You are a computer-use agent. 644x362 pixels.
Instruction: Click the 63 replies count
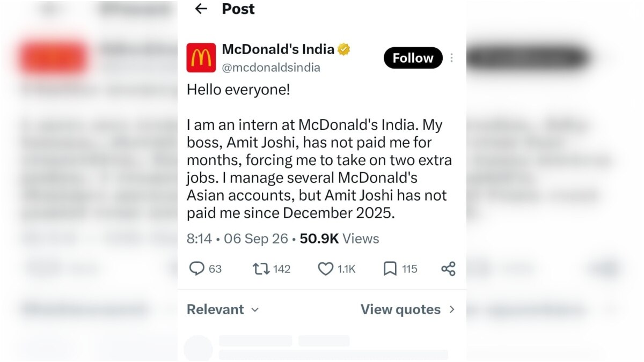click(x=215, y=269)
